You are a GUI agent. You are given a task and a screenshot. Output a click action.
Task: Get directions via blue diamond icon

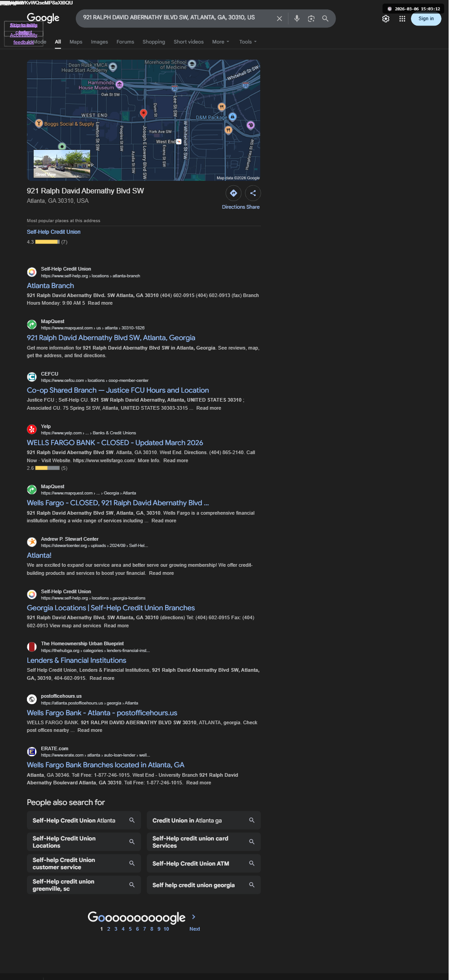click(x=233, y=193)
